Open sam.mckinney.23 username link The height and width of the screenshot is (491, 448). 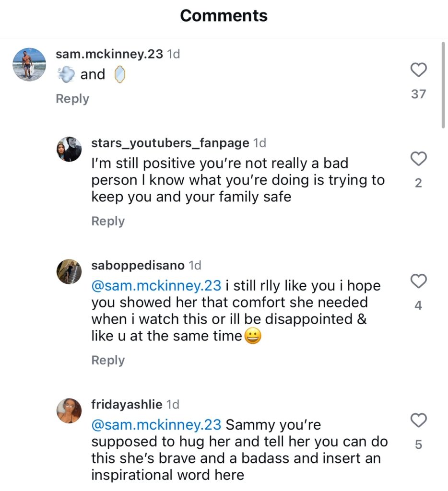click(x=109, y=54)
